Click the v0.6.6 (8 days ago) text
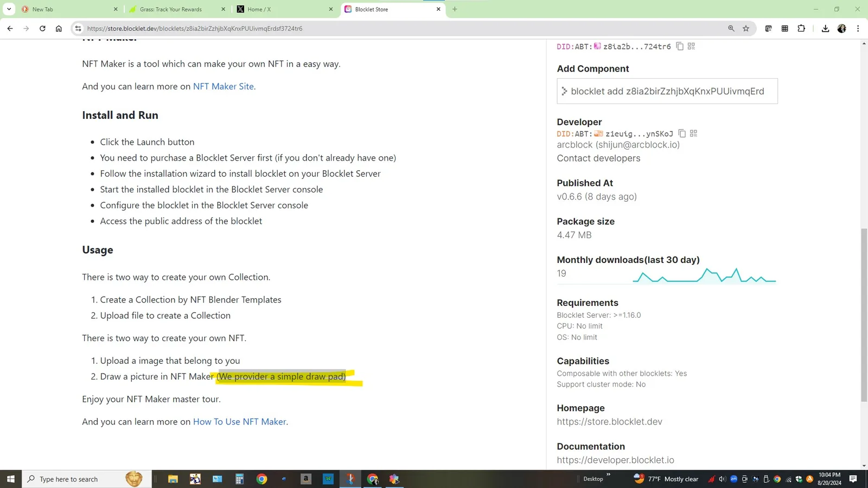868x488 pixels. 597,196
